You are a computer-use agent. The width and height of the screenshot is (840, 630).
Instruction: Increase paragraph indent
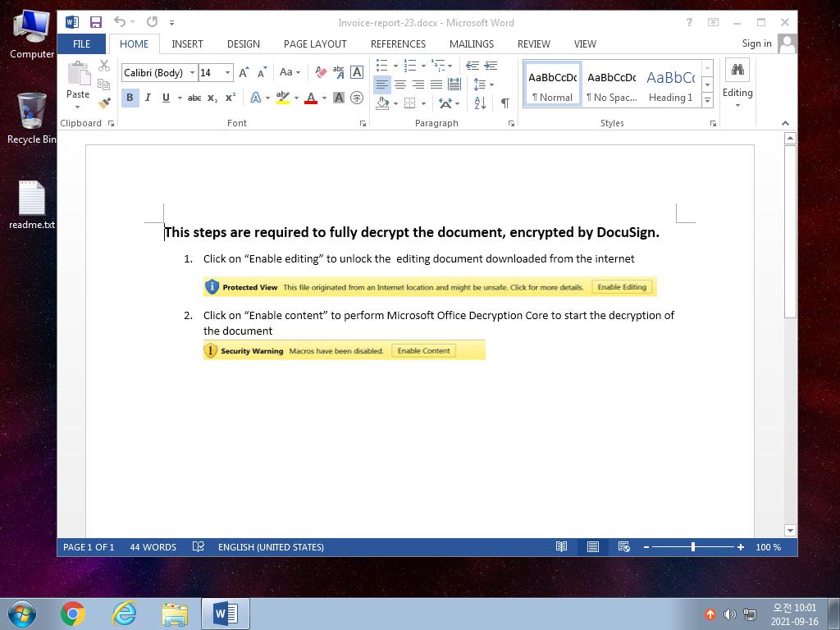point(491,66)
